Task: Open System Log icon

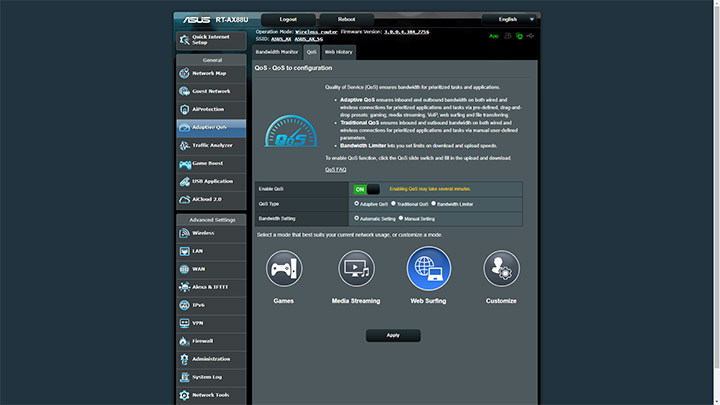Action: [x=185, y=377]
